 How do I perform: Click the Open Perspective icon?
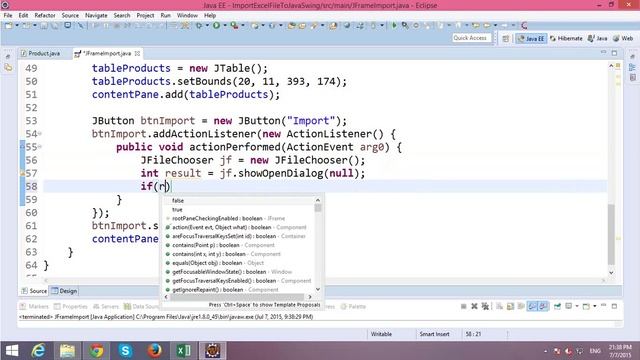click(506, 38)
